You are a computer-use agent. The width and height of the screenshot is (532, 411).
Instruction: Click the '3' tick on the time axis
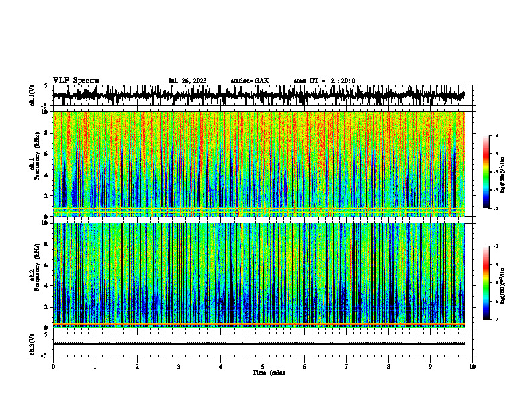click(x=179, y=367)
